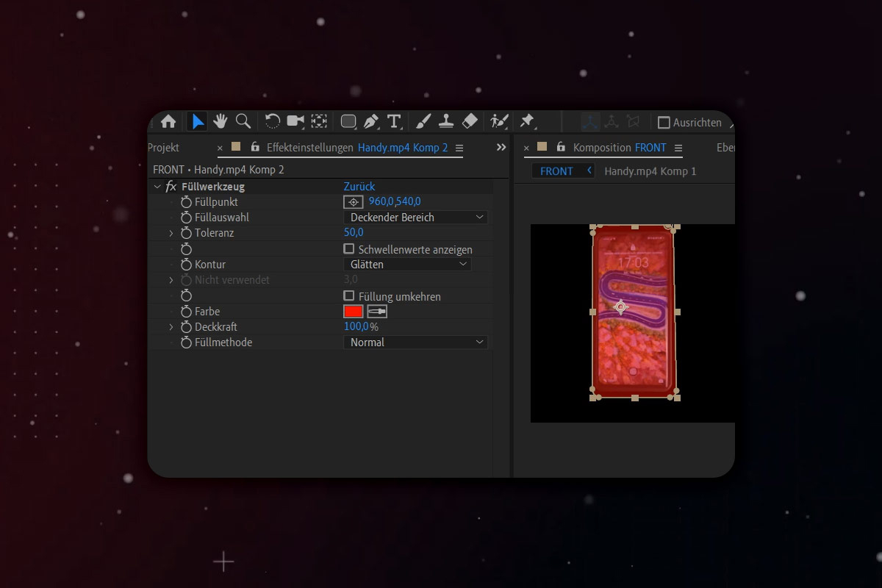Image resolution: width=882 pixels, height=588 pixels.
Task: Toggle the Toleranz stopwatch
Action: point(186,233)
